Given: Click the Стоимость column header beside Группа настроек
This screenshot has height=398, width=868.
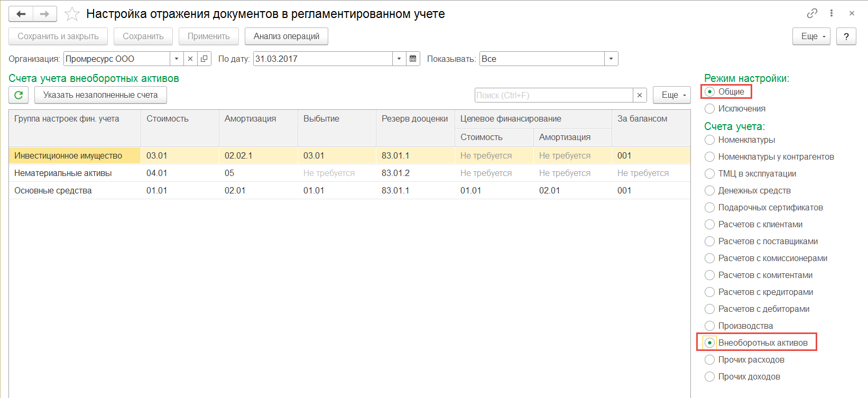Looking at the screenshot, I should pyautogui.click(x=180, y=128).
